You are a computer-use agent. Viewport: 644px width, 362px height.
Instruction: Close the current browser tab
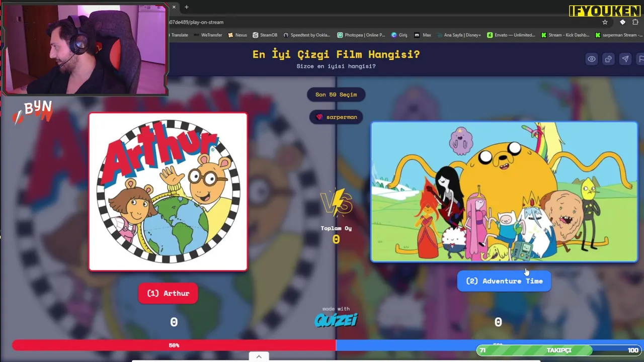(x=174, y=7)
